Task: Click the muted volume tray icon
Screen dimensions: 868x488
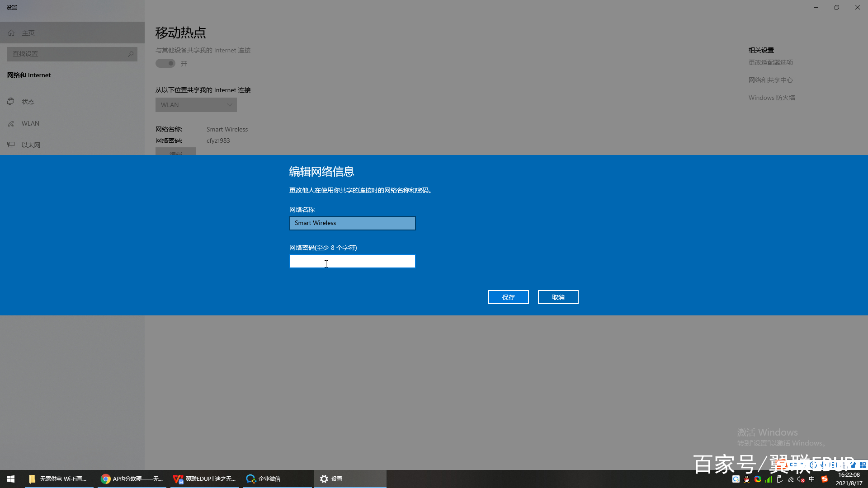Action: pyautogui.click(x=801, y=479)
